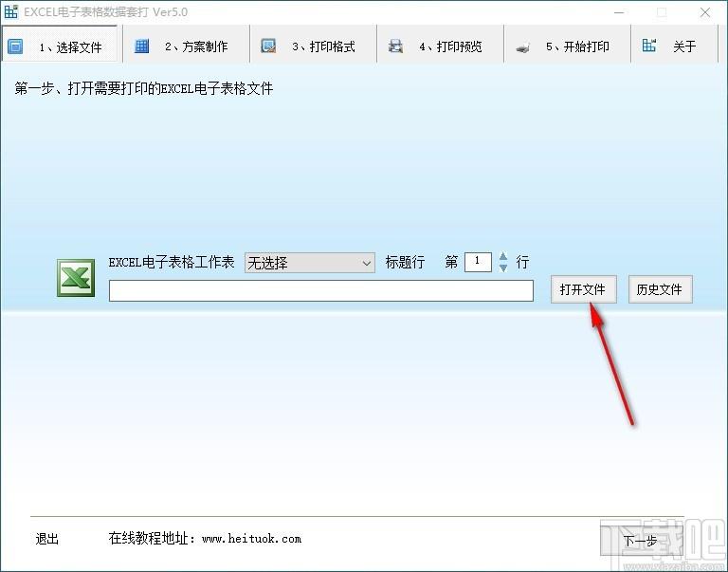The image size is (728, 572).
Task: Click the 关于 tab icon
Action: click(x=649, y=46)
